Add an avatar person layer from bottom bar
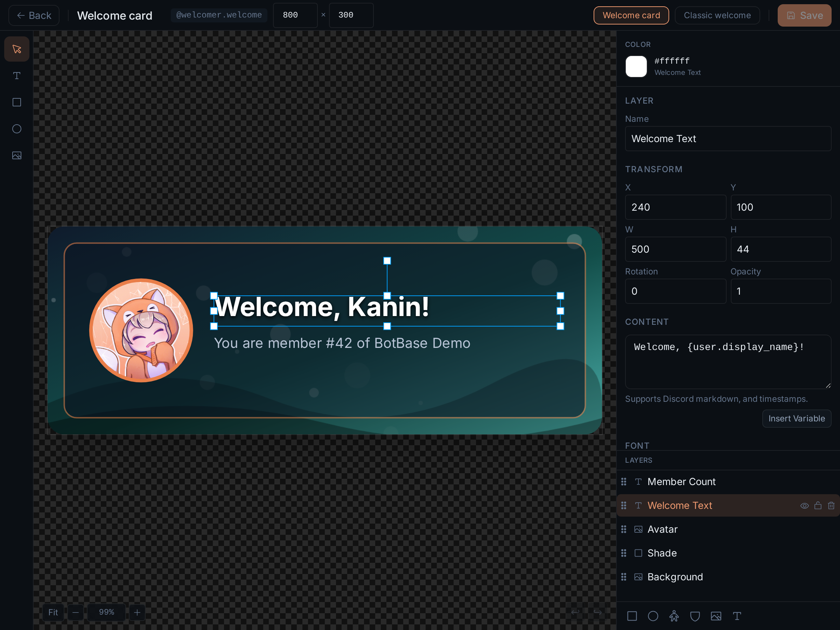Image resolution: width=840 pixels, height=630 pixels. point(674,616)
